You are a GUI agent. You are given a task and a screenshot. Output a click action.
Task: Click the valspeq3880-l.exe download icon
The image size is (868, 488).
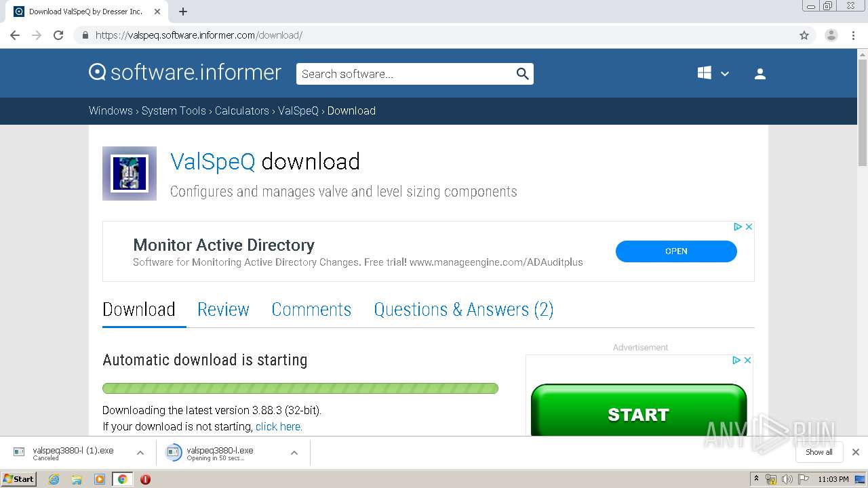[174, 452]
